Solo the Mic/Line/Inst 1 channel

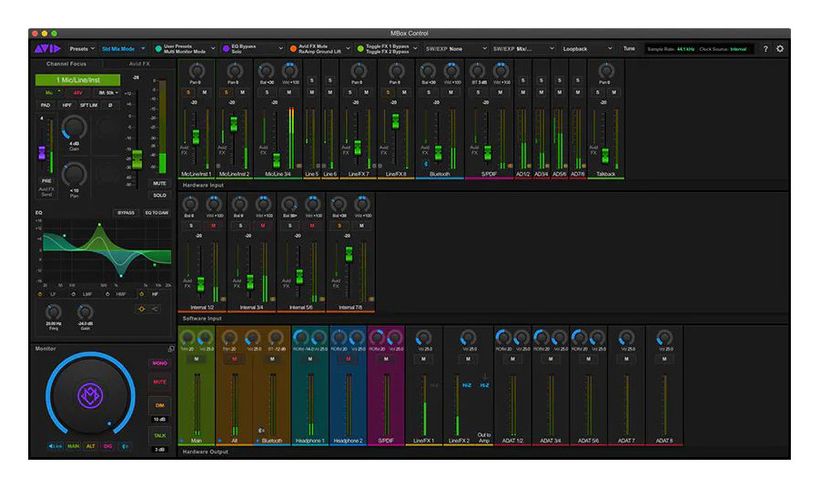pos(188,93)
